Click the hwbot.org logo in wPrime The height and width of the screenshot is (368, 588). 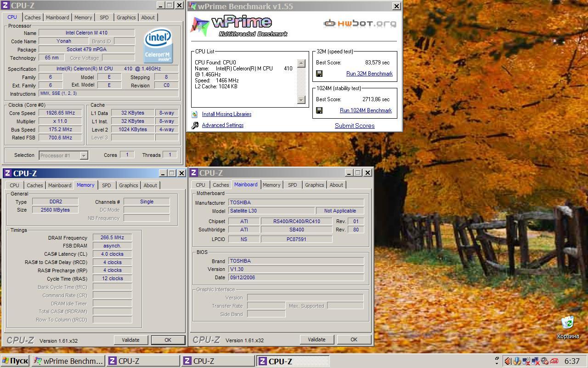(360, 23)
